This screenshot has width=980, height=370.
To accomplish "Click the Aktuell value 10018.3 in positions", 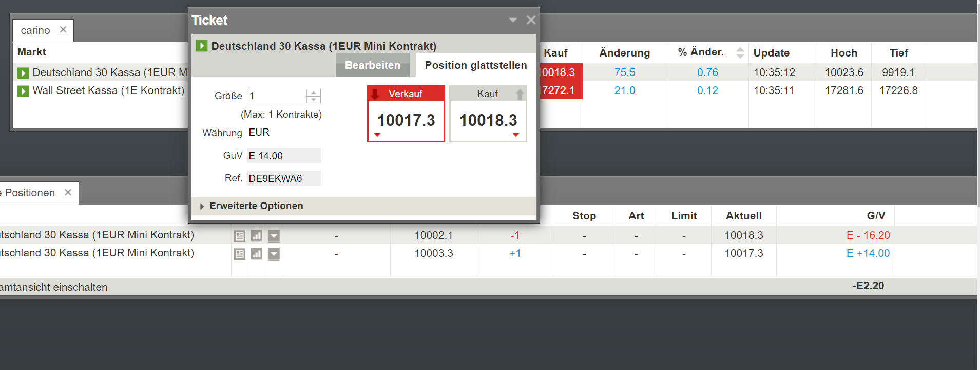I will (x=744, y=235).
